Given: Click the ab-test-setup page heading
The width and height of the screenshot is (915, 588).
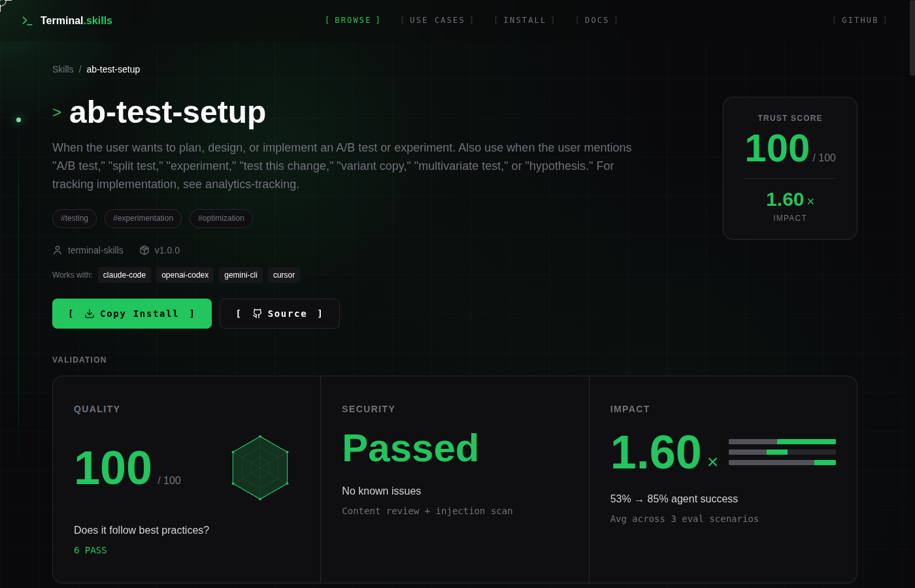Looking at the screenshot, I should pos(167,112).
